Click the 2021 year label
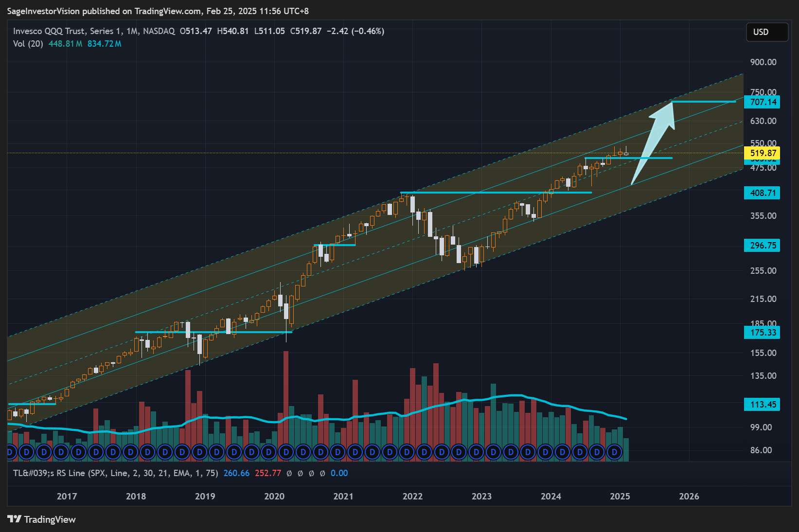This screenshot has width=799, height=532. point(343,497)
